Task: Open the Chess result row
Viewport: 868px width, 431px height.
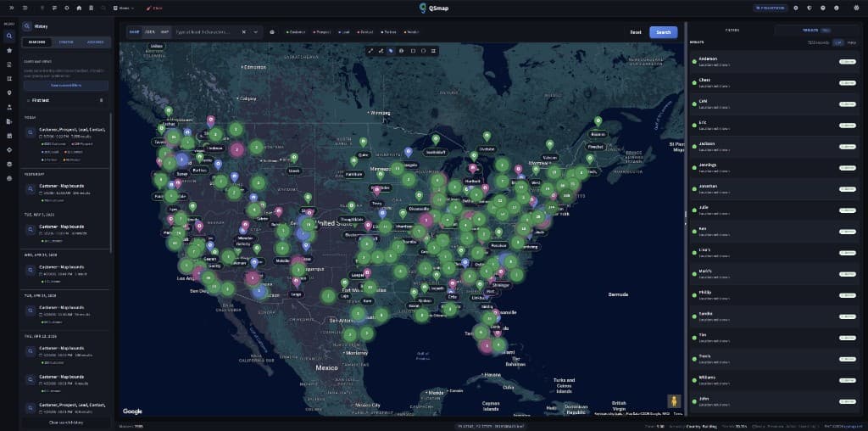Action: pos(775,82)
